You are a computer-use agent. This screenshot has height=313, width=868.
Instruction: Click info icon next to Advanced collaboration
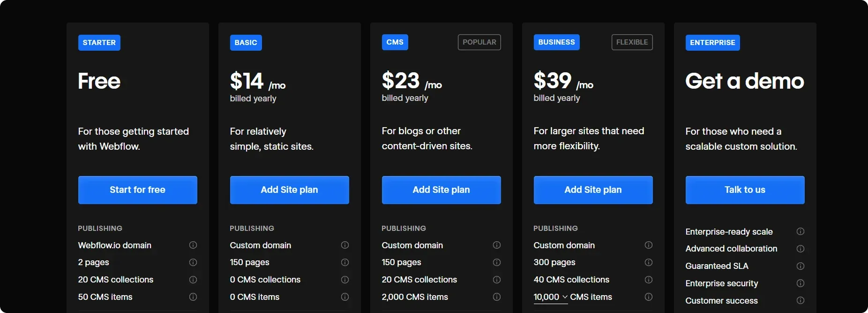tap(801, 249)
